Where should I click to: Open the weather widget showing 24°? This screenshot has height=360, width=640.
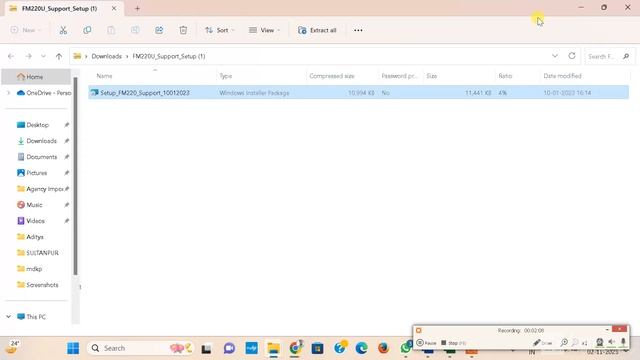(x=12, y=348)
